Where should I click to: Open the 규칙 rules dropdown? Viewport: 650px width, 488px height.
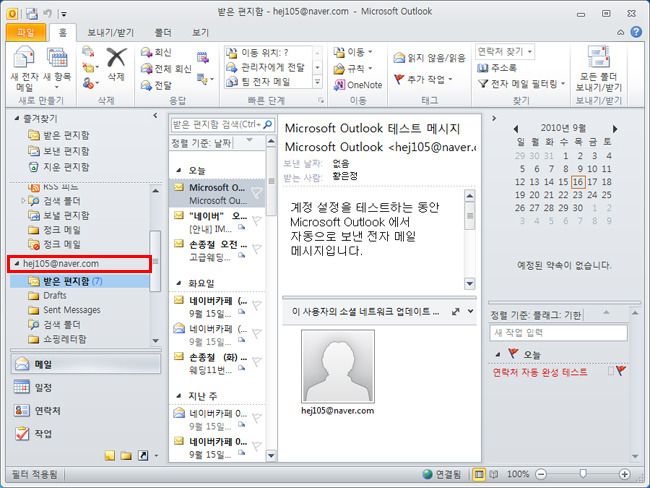[354, 68]
